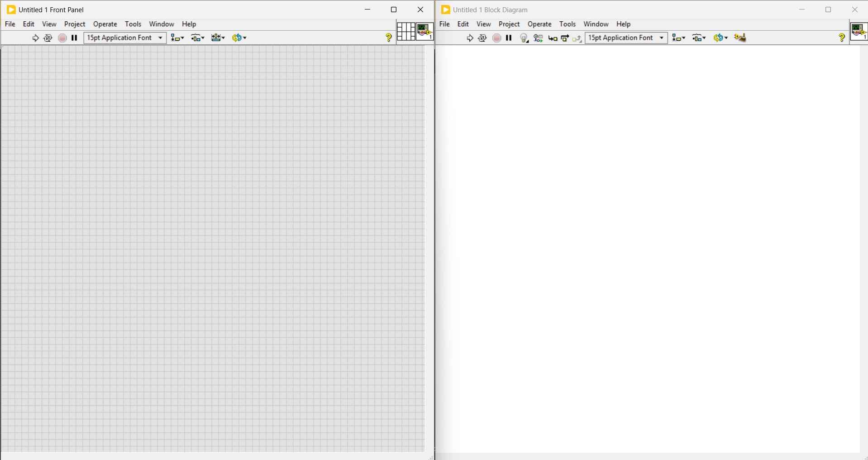Minimize the Block Diagram window
The image size is (868, 460).
(x=802, y=10)
